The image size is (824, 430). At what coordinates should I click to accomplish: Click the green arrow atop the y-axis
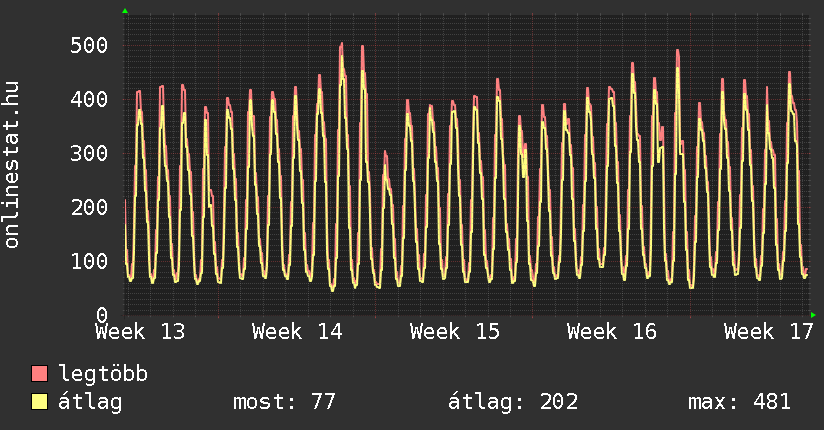(x=125, y=11)
